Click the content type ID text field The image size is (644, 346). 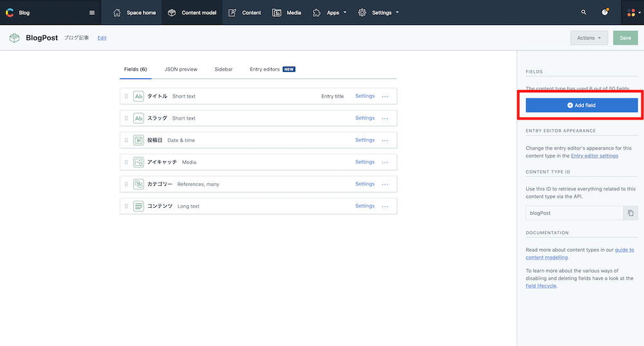click(574, 213)
